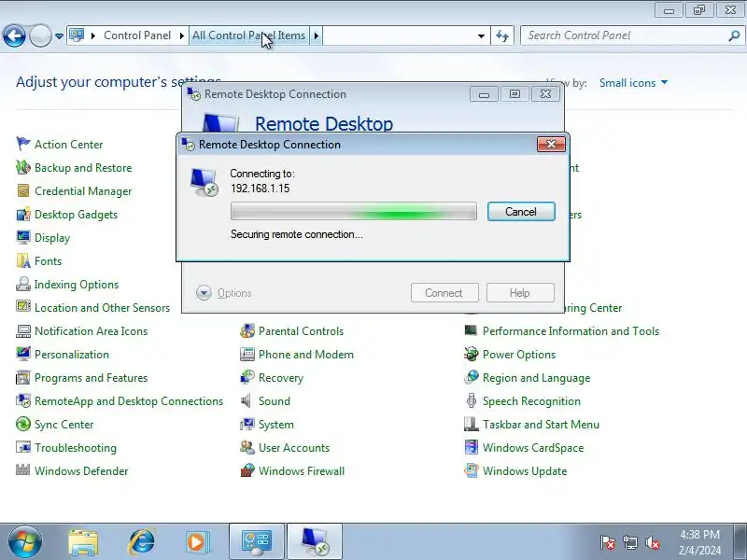Screen dimensions: 747x560
Task: Click the Display monitor icon
Action: pyautogui.click(x=22, y=237)
